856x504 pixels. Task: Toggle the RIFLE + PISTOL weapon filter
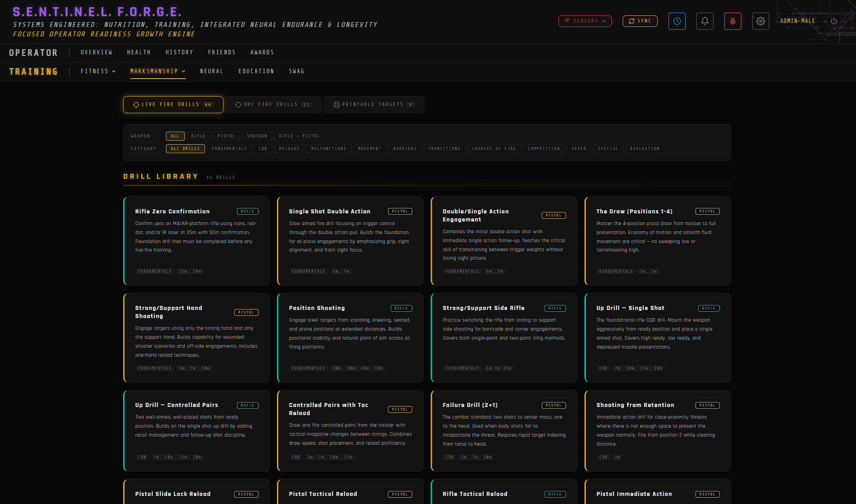pyautogui.click(x=299, y=136)
